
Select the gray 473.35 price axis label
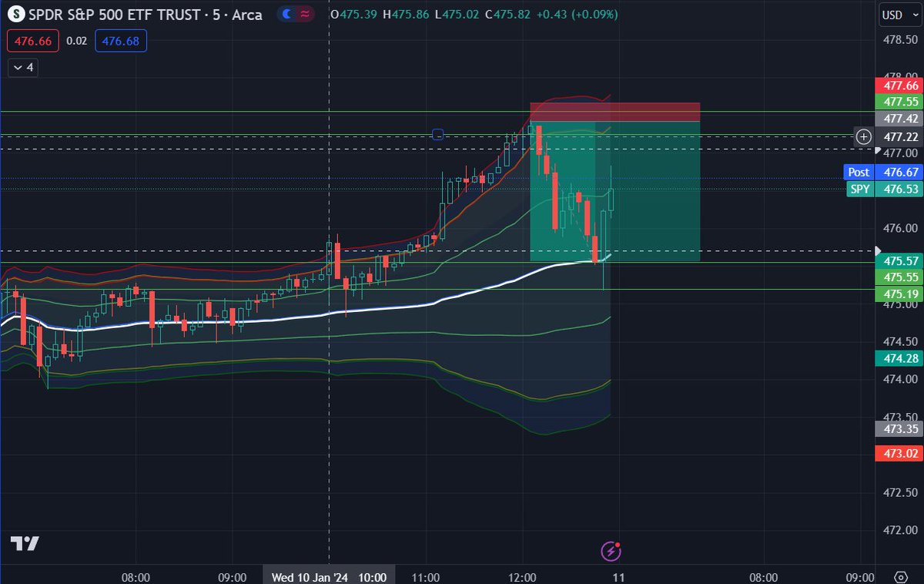click(x=899, y=429)
